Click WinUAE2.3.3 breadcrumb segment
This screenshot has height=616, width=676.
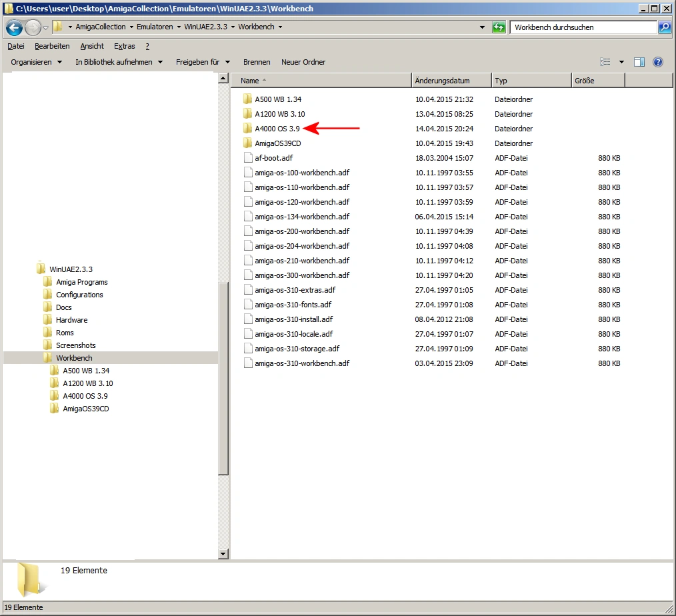(205, 27)
